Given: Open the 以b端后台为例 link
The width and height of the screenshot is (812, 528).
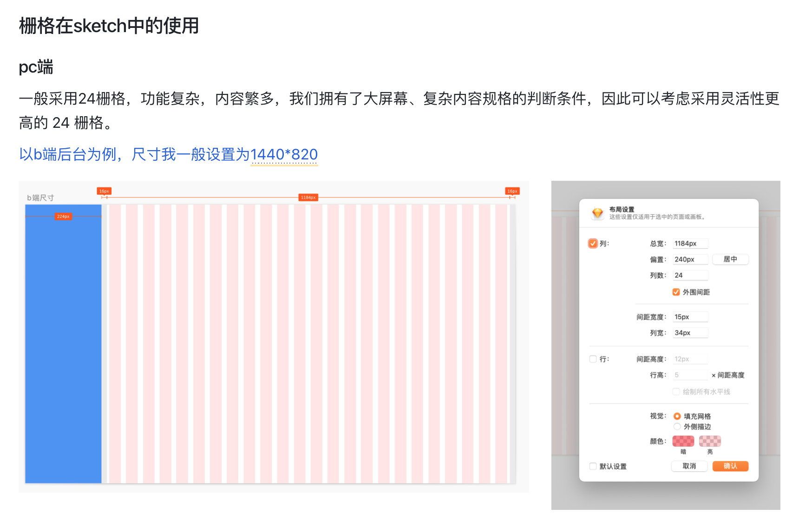Looking at the screenshot, I should tap(168, 154).
